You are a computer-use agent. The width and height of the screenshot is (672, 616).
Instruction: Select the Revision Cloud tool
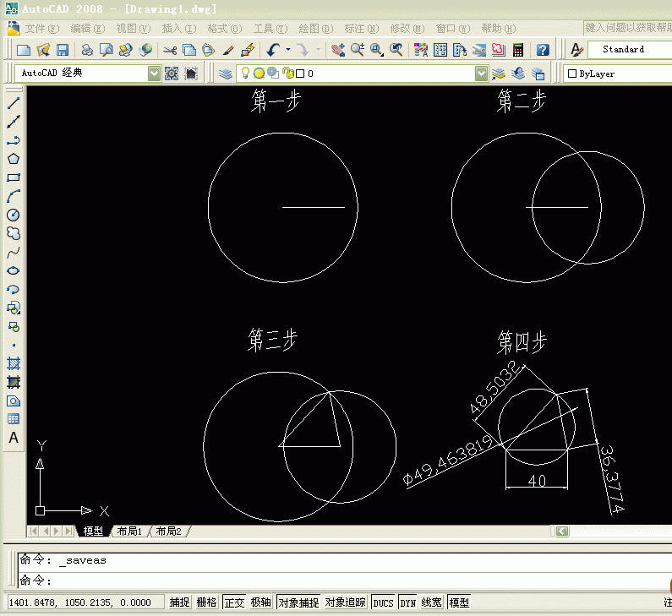(14, 233)
